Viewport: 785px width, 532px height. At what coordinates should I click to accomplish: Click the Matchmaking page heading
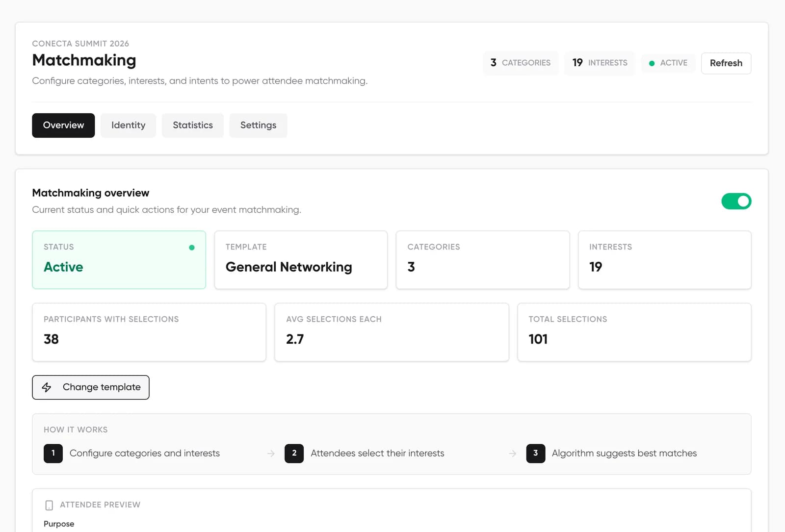tap(84, 60)
